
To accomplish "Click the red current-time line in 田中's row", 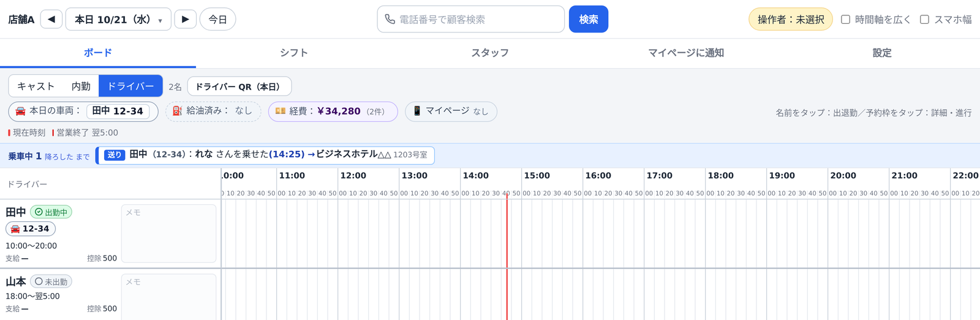I will [x=507, y=234].
